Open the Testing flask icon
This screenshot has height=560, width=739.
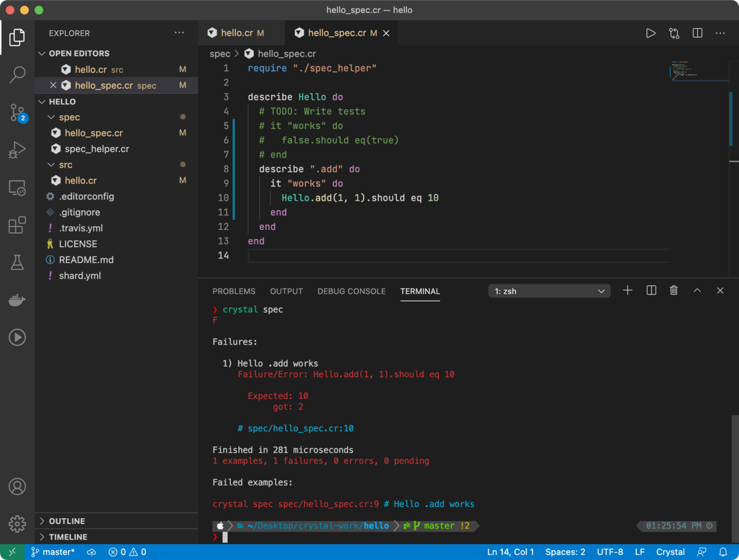pyautogui.click(x=17, y=262)
